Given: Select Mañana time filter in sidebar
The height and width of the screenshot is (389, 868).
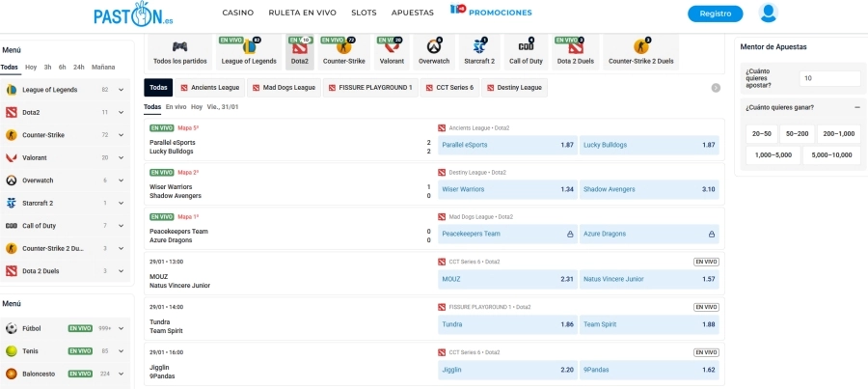Looking at the screenshot, I should tap(103, 67).
